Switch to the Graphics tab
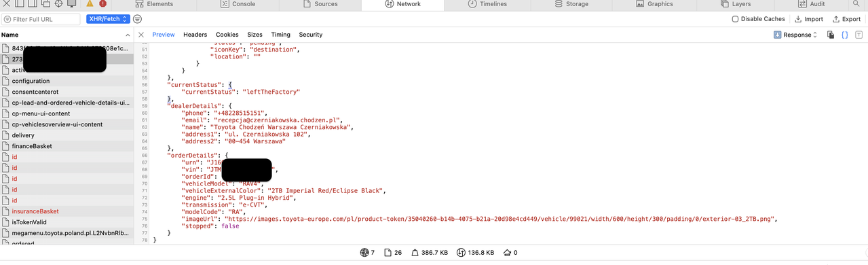 [x=654, y=4]
